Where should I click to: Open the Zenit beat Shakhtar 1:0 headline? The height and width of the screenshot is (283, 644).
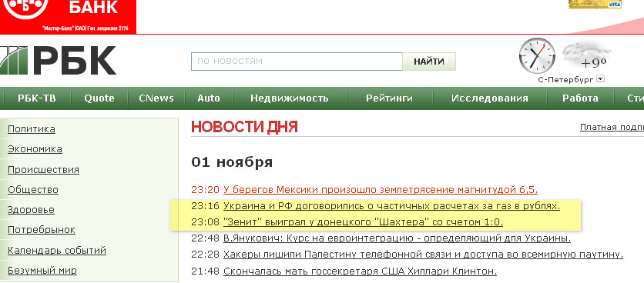(364, 222)
